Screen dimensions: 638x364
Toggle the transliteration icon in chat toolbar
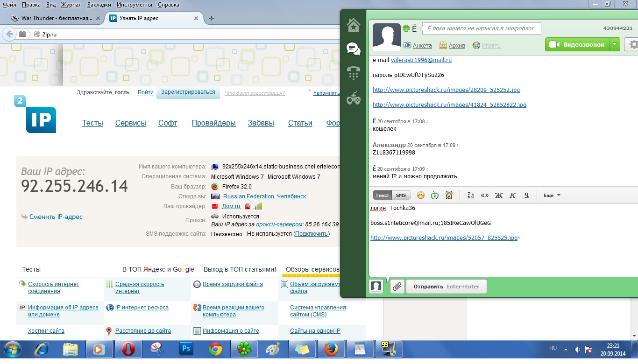click(x=471, y=195)
